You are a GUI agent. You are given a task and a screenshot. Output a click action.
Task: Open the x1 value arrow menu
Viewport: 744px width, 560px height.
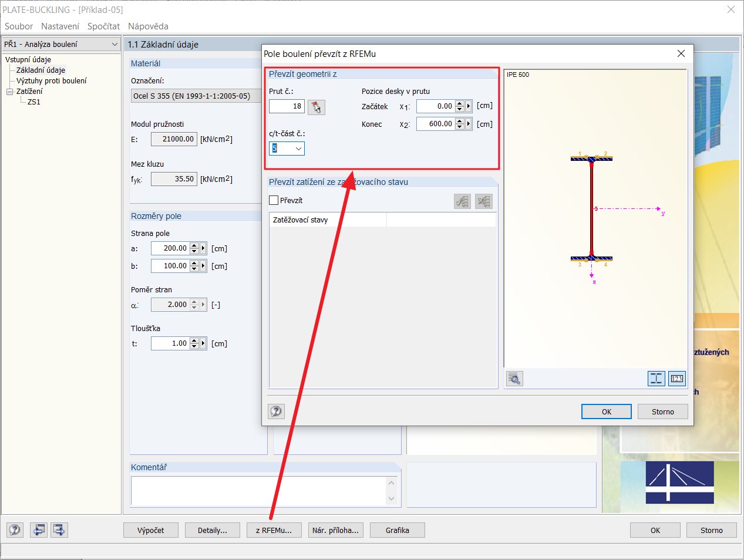pos(468,106)
